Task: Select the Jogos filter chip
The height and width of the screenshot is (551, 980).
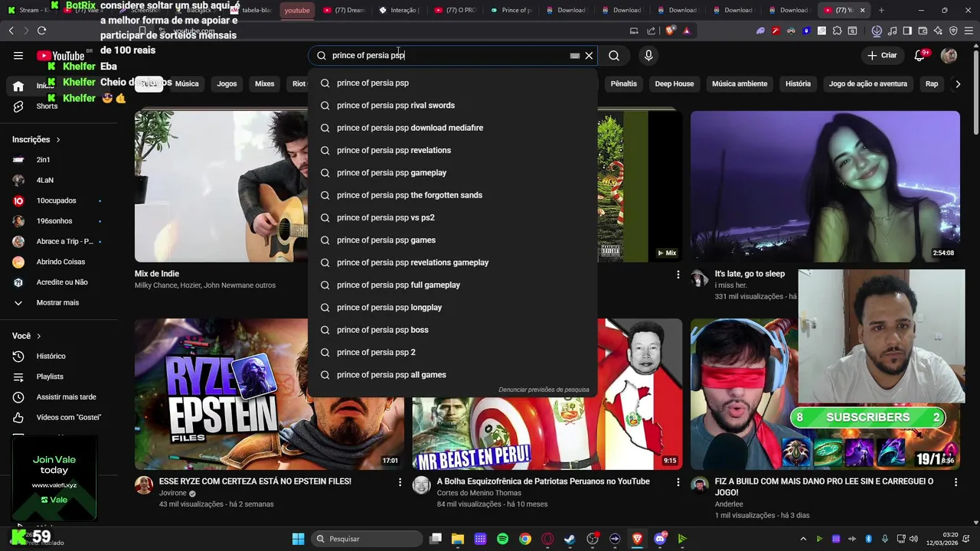Action: click(x=227, y=83)
